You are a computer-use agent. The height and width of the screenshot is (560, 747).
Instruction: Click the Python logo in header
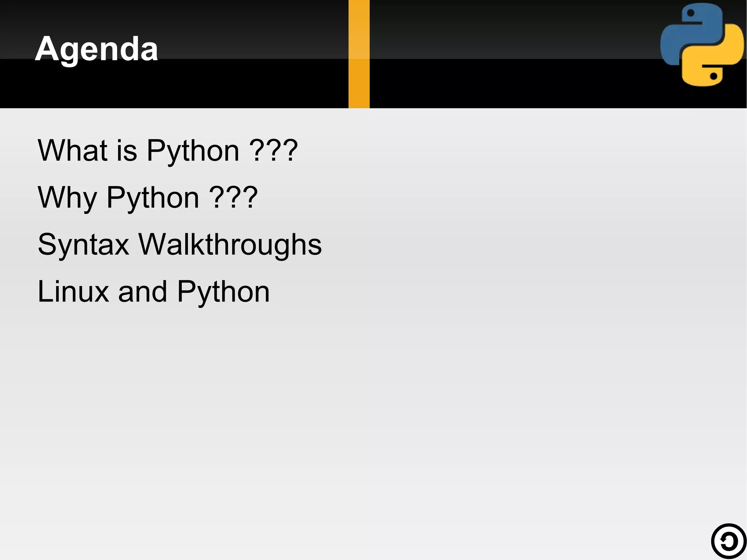tap(702, 45)
